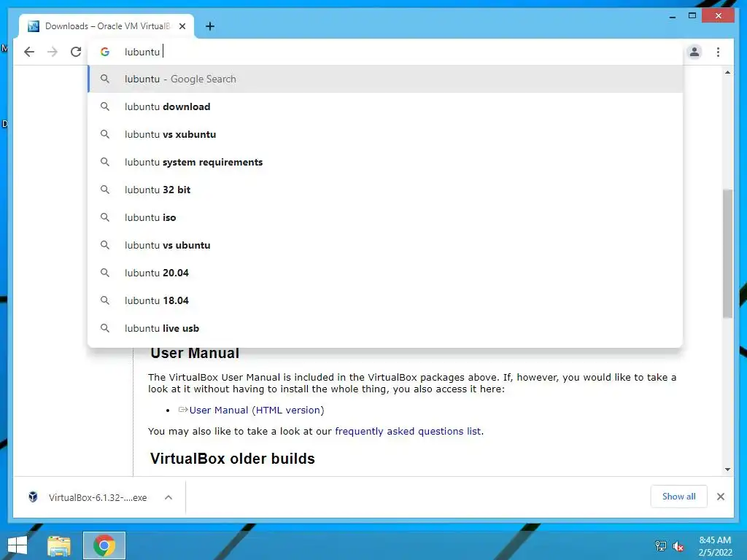Screen dimensions: 747x560
Task: Open a new tab with the plus button
Action: click(x=209, y=26)
